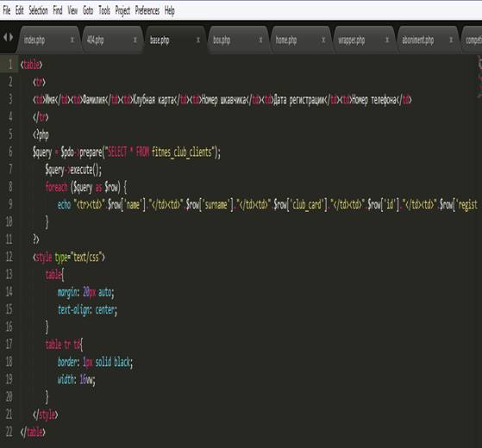Click 'Номер телефона' header cell text
The image size is (482, 448).
click(x=374, y=100)
